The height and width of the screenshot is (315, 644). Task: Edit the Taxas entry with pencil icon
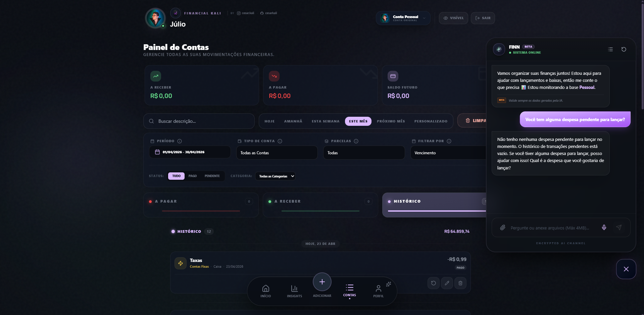pyautogui.click(x=447, y=283)
